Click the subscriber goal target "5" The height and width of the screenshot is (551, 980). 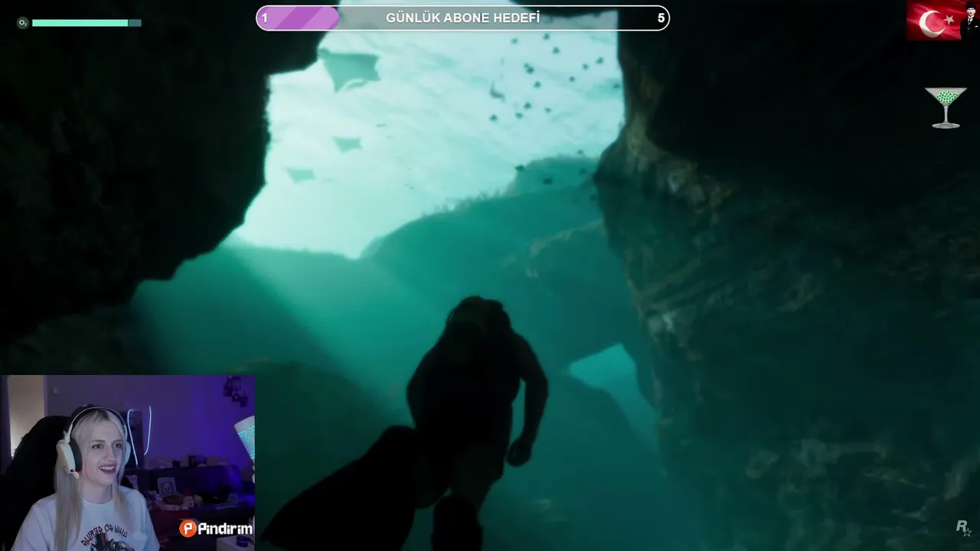click(661, 18)
